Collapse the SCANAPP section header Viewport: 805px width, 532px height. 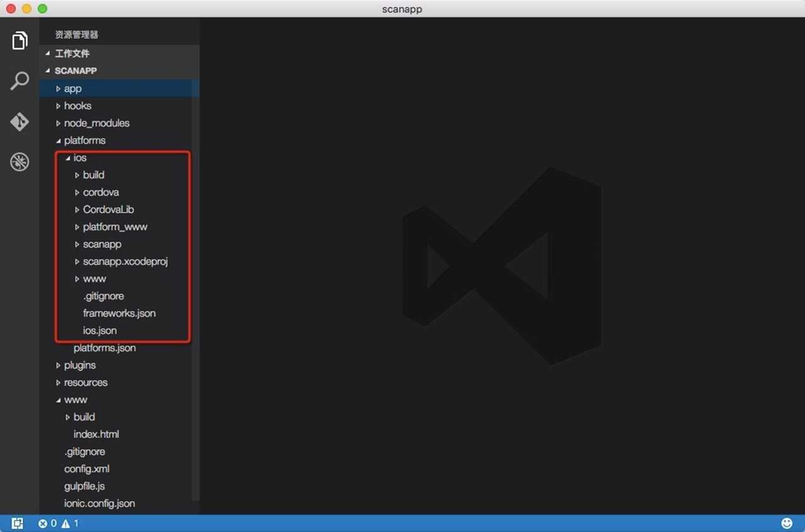coord(119,70)
